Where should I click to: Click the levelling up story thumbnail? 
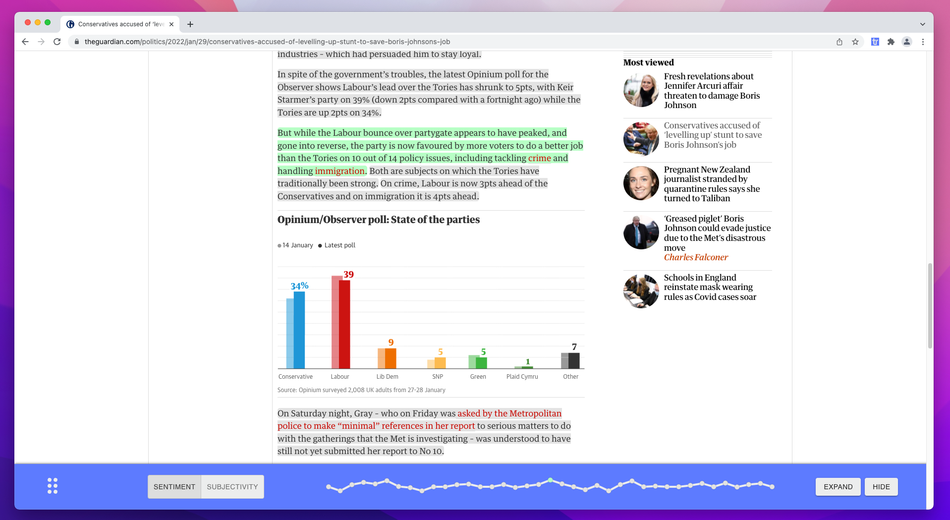(641, 139)
